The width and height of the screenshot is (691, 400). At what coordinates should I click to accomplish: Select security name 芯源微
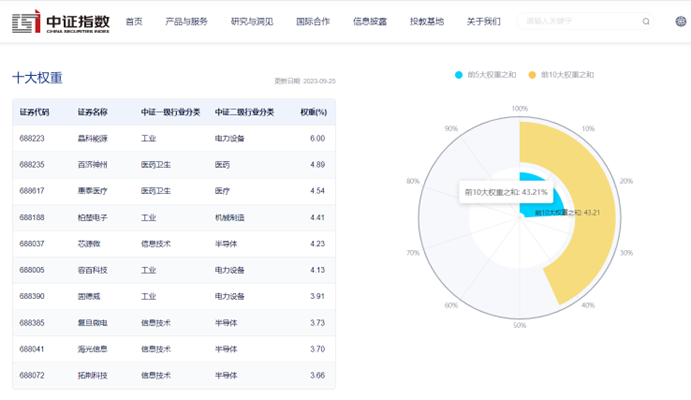(89, 244)
